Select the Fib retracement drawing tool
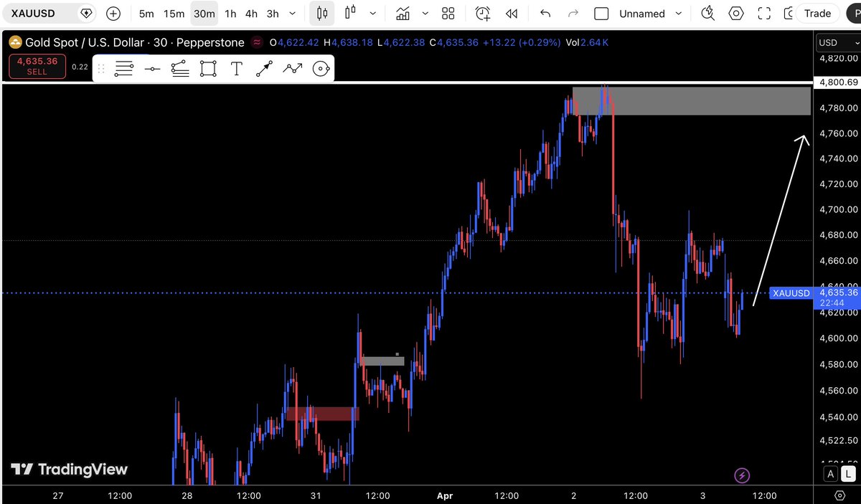The image size is (861, 504). pos(179,69)
